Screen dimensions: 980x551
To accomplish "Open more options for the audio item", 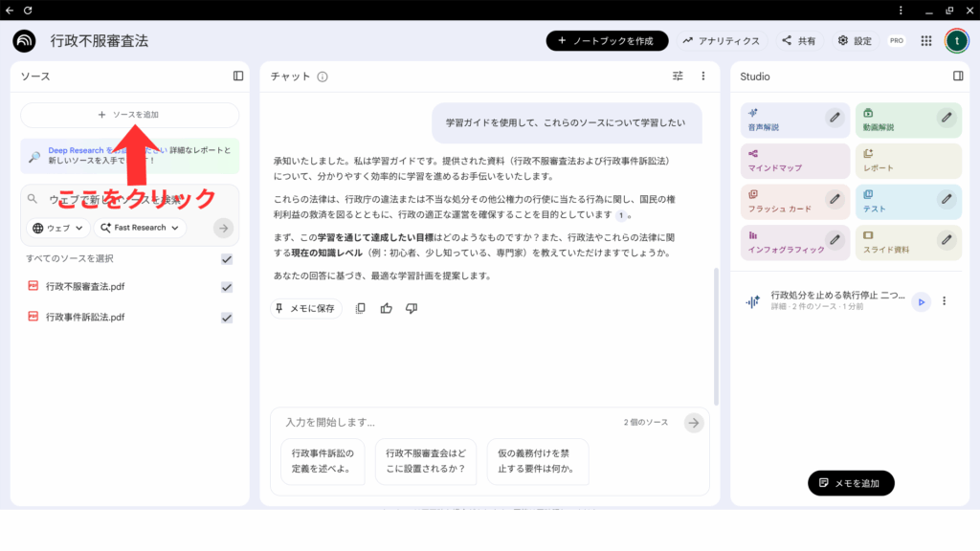I will pyautogui.click(x=945, y=301).
